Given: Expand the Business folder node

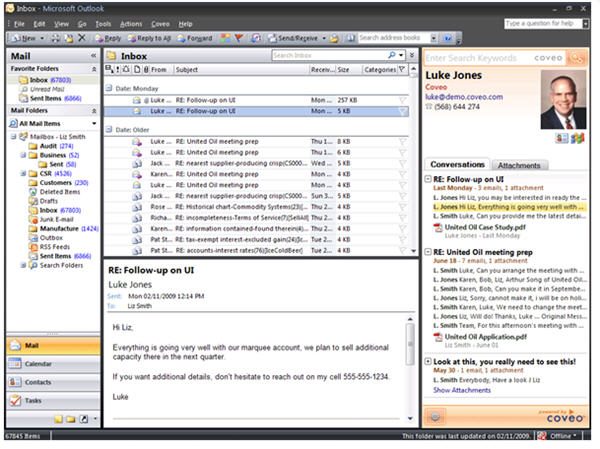Looking at the screenshot, I should pyautogui.click(x=23, y=155).
